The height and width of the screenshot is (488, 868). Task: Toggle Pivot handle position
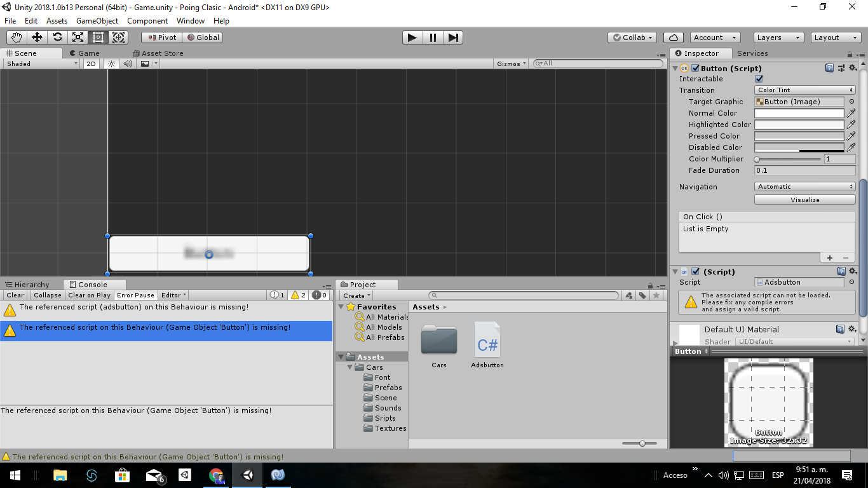(162, 37)
